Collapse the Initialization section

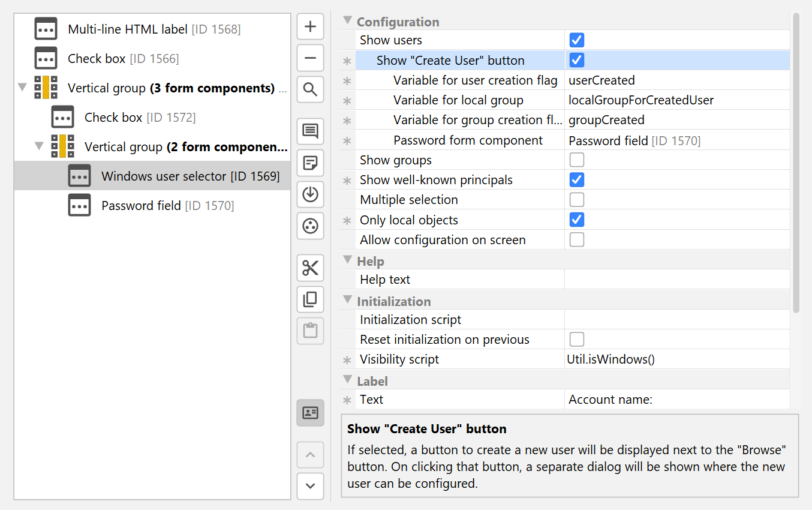347,301
